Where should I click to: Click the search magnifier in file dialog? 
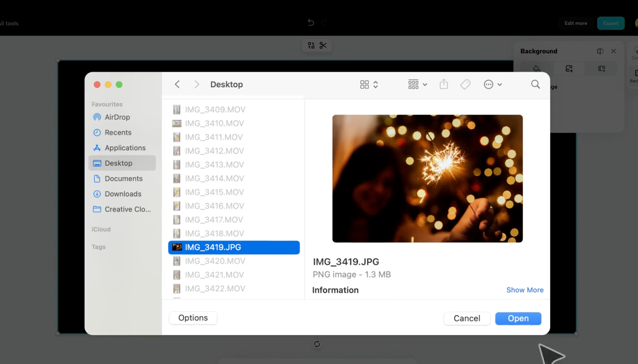coord(535,84)
